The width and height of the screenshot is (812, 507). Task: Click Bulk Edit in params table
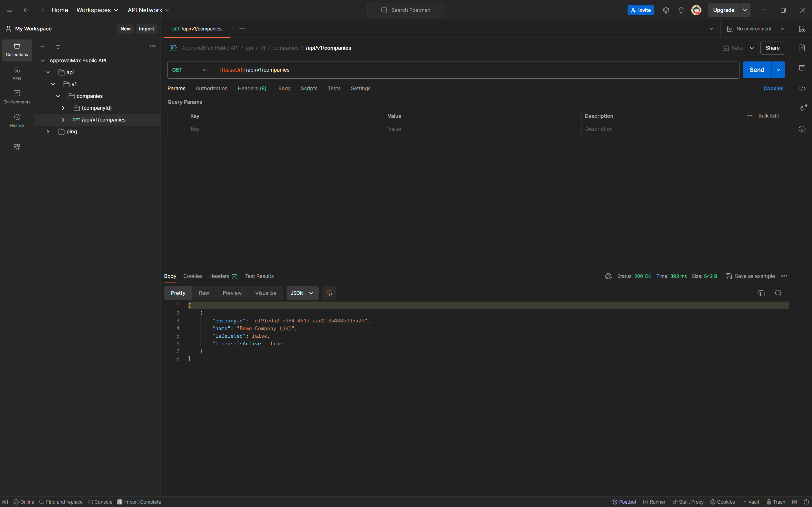coord(769,116)
